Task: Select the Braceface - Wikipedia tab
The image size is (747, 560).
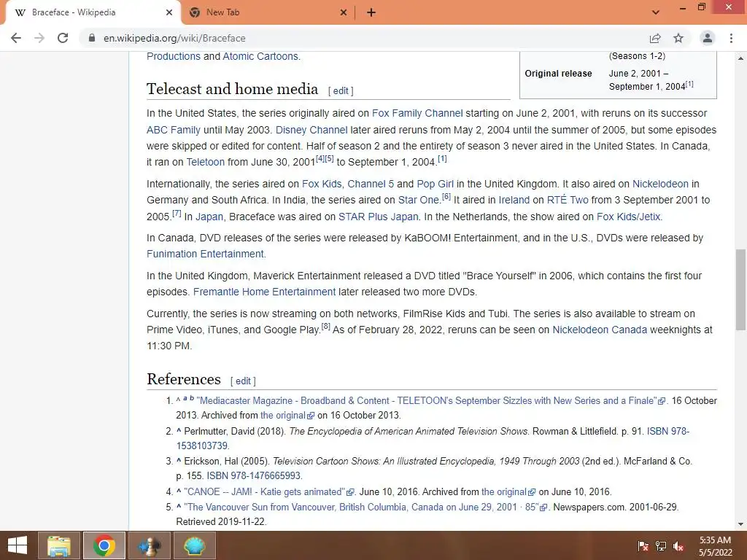Action: click(x=93, y=12)
